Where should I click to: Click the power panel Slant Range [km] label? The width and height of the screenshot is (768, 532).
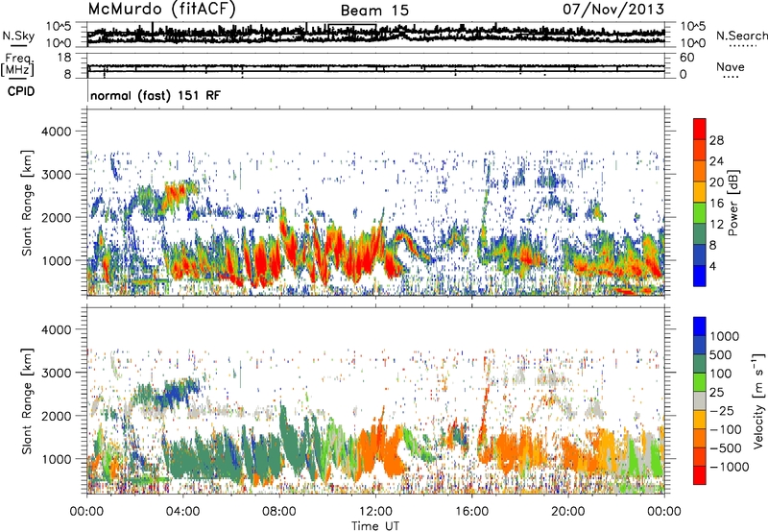pyautogui.click(x=27, y=203)
